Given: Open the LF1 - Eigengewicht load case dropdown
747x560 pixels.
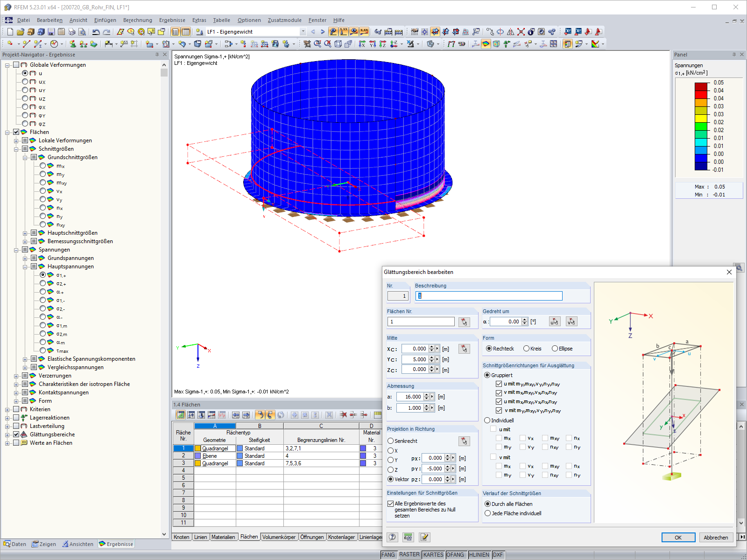Looking at the screenshot, I should click(303, 32).
